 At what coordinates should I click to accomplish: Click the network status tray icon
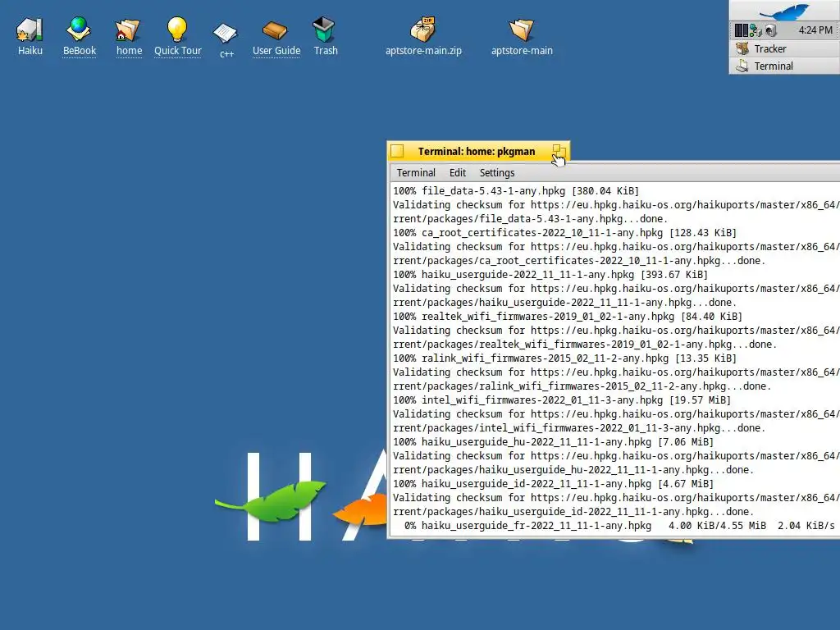tap(756, 30)
